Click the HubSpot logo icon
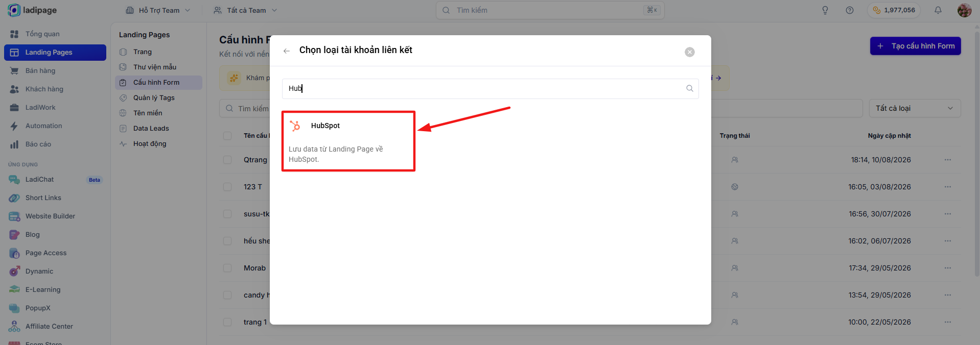The image size is (980, 345). click(295, 126)
